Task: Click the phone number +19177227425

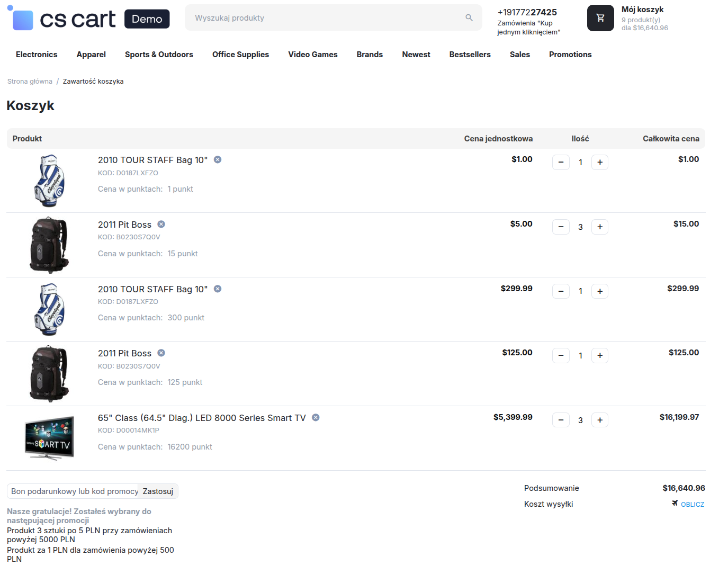Action: click(x=527, y=12)
